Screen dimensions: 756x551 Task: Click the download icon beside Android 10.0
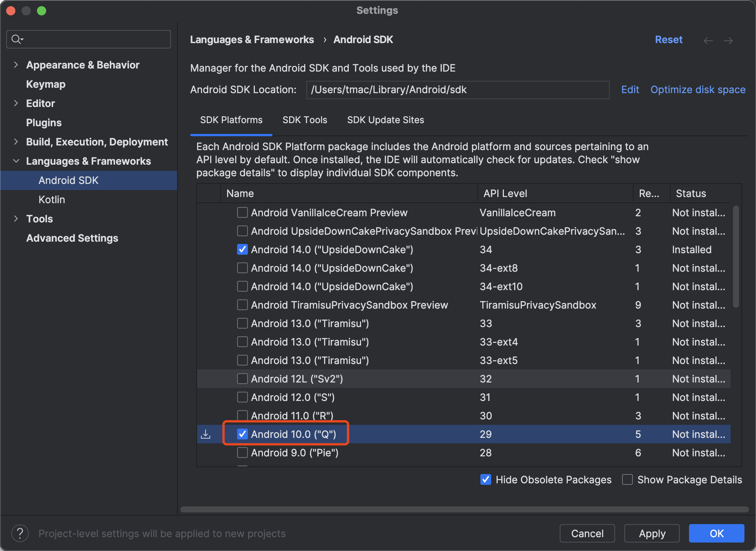tap(206, 434)
